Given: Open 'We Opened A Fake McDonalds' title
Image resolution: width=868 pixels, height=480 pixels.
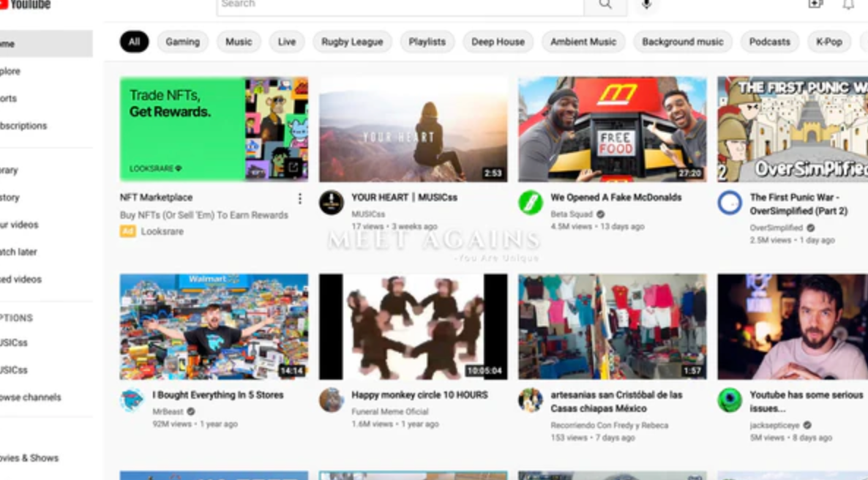Looking at the screenshot, I should 616,197.
